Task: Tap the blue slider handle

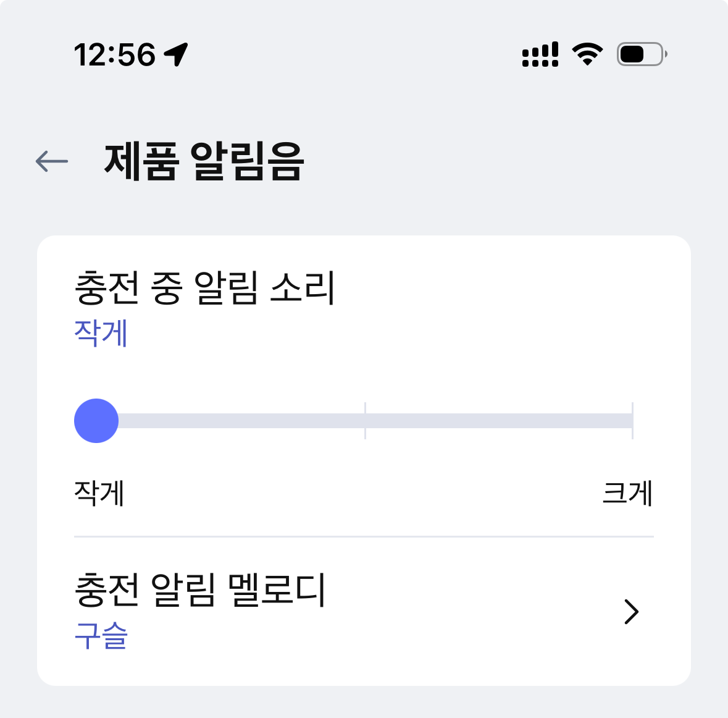Action: click(x=96, y=421)
